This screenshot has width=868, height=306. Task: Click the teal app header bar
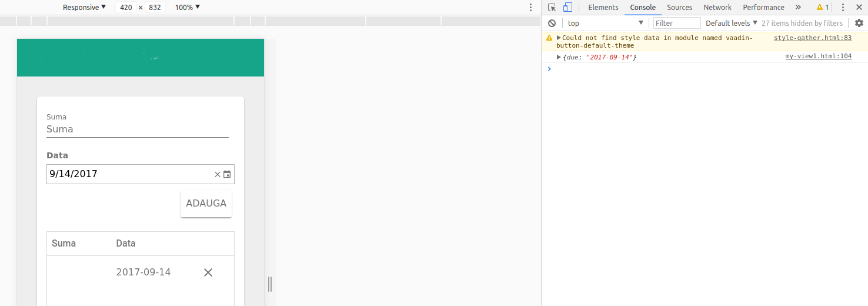[141, 58]
